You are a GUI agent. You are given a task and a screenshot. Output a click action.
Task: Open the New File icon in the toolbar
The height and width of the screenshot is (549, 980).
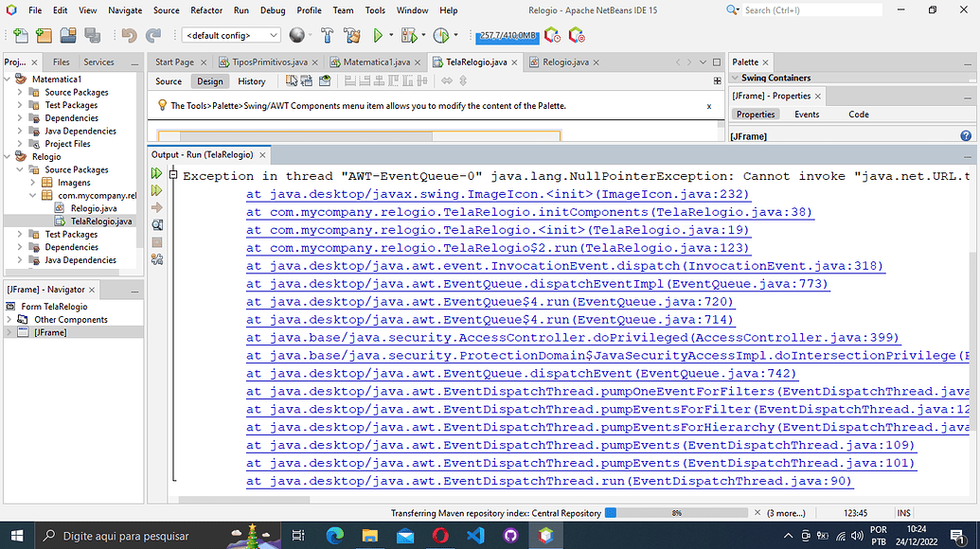point(20,33)
